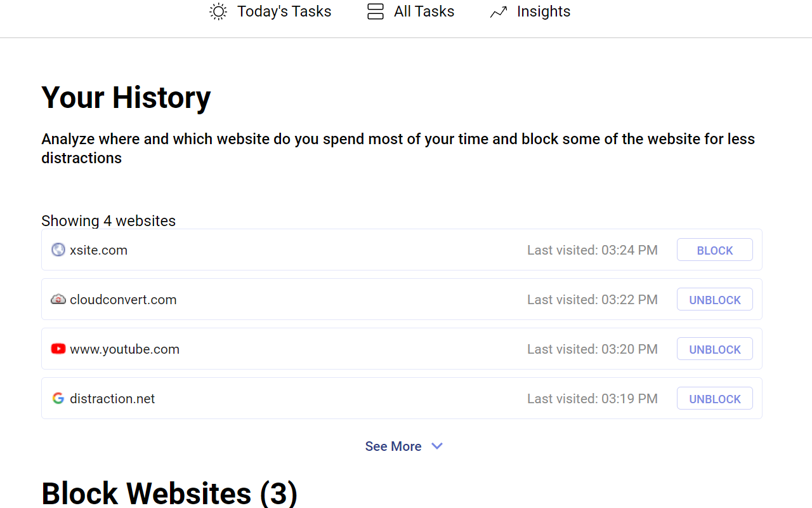Click the YouTube favicon in the history list
The width and height of the screenshot is (812, 508).
click(x=58, y=349)
